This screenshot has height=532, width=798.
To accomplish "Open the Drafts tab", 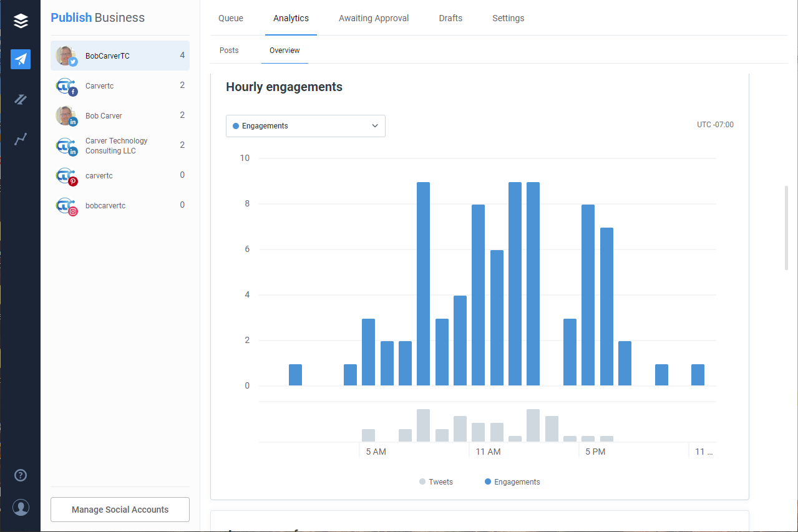I will [450, 18].
